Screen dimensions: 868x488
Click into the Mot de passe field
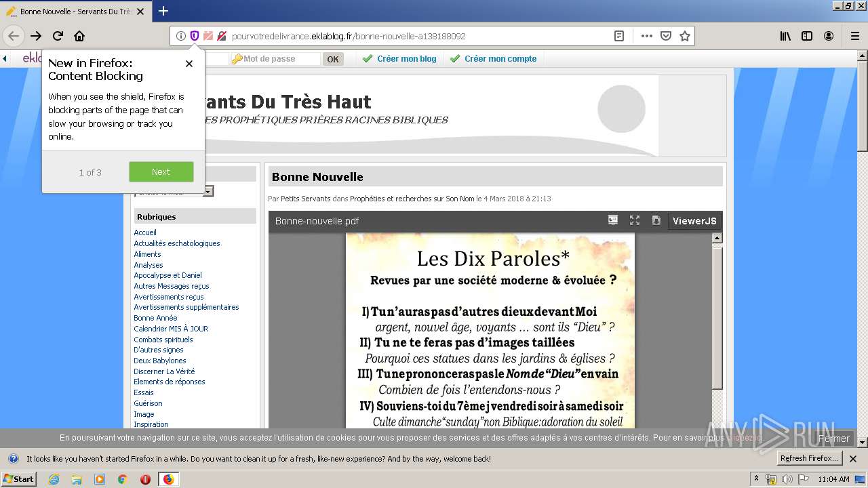coord(275,59)
